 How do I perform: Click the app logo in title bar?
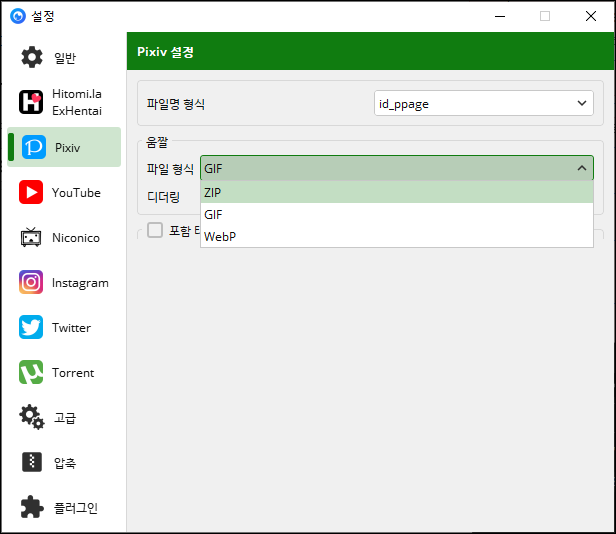pyautogui.click(x=18, y=16)
